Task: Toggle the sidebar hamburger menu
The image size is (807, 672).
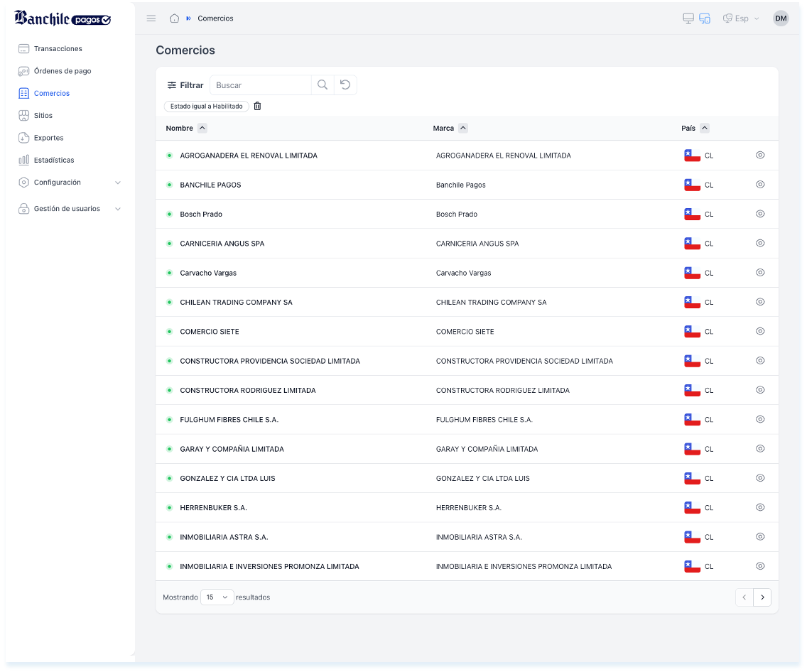Action: tap(151, 18)
